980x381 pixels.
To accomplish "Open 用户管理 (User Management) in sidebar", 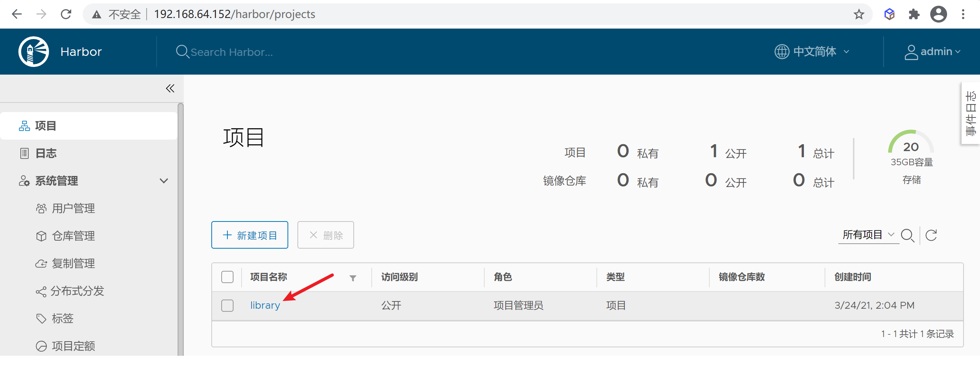I will point(73,208).
